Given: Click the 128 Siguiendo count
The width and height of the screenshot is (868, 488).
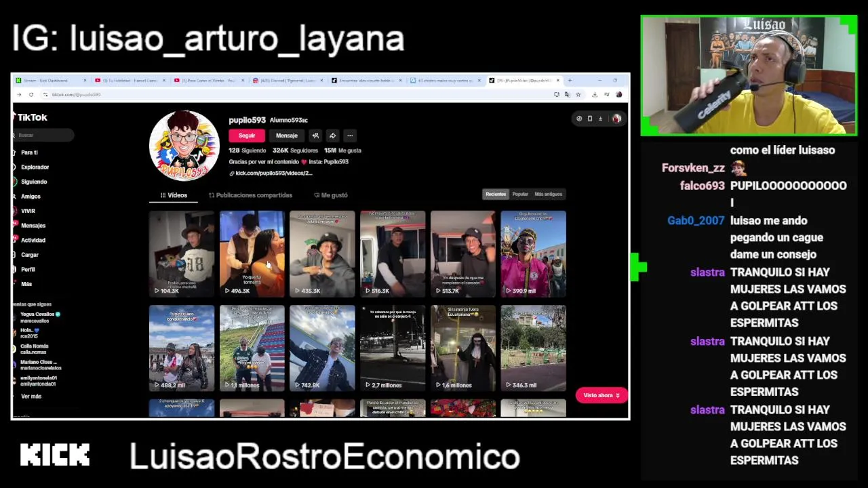Looking at the screenshot, I should coord(247,150).
